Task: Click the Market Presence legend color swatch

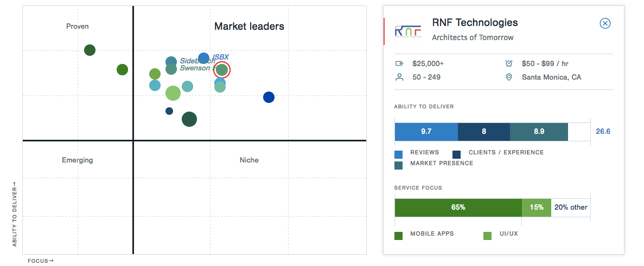Action: [398, 166]
